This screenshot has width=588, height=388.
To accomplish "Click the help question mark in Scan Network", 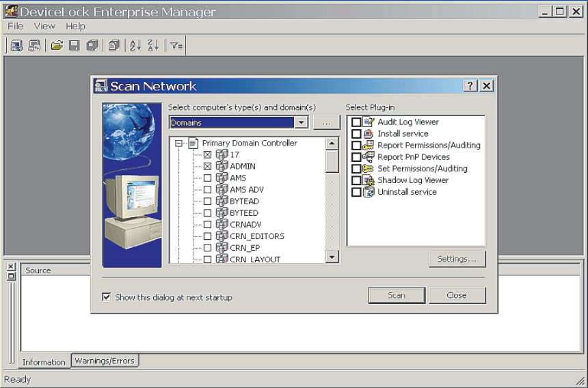I will 470,85.
